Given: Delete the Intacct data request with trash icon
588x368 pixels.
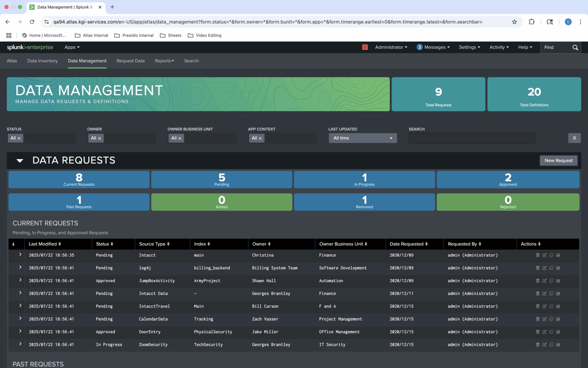Looking at the screenshot, I should [x=538, y=255].
